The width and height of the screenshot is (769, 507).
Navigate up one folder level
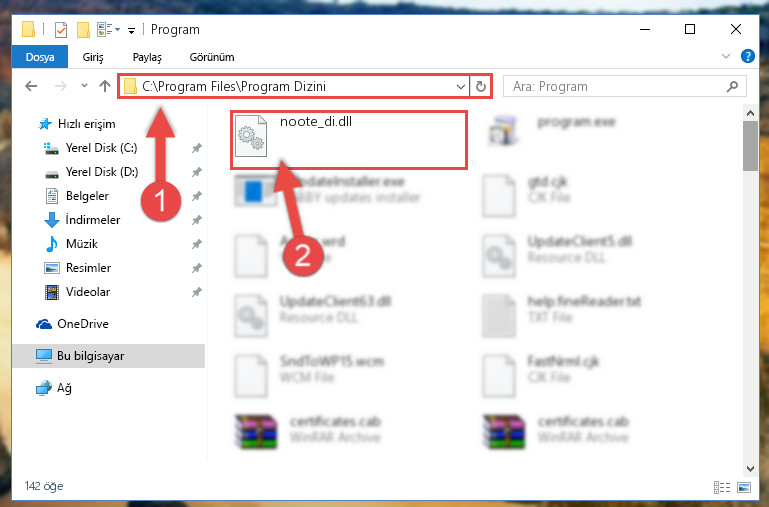tap(104, 86)
